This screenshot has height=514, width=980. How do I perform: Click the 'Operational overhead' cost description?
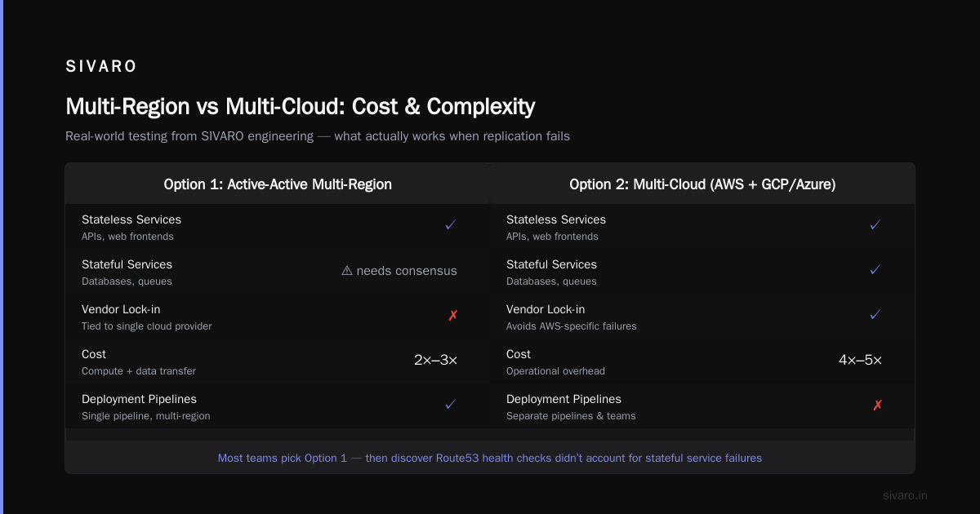point(555,371)
